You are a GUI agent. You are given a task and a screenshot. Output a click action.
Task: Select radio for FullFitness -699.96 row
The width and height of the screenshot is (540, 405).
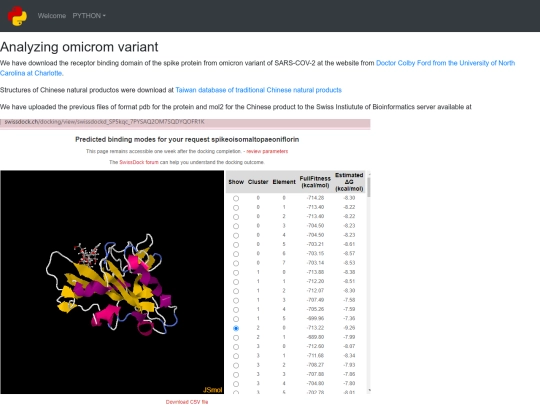click(236, 319)
